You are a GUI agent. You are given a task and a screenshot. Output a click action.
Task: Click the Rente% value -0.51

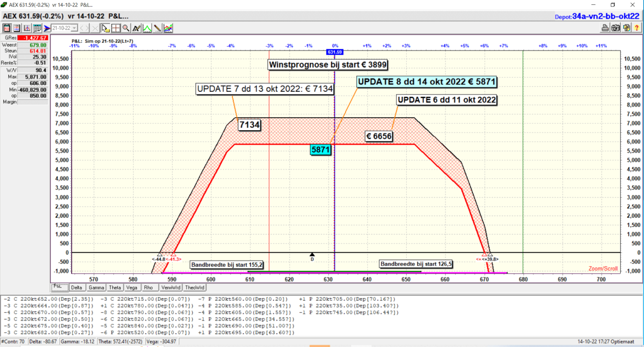point(33,63)
